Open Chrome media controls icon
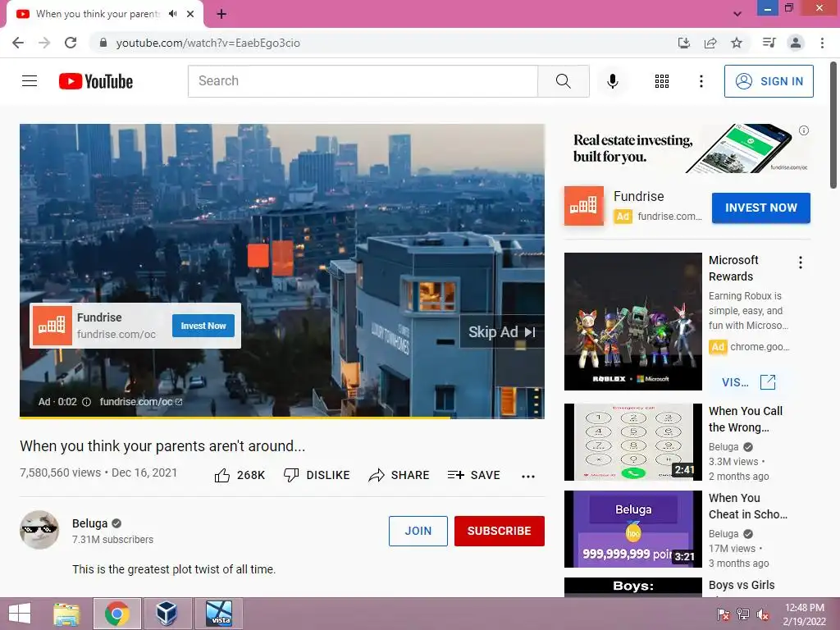Screen dimensions: 840x630 (769, 43)
